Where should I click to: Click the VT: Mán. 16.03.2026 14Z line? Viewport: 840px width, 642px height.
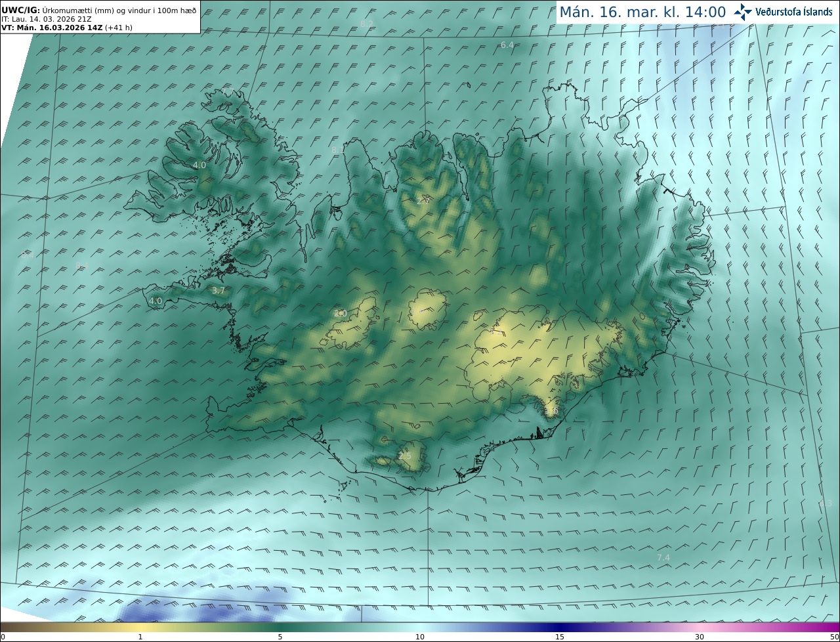pos(67,28)
